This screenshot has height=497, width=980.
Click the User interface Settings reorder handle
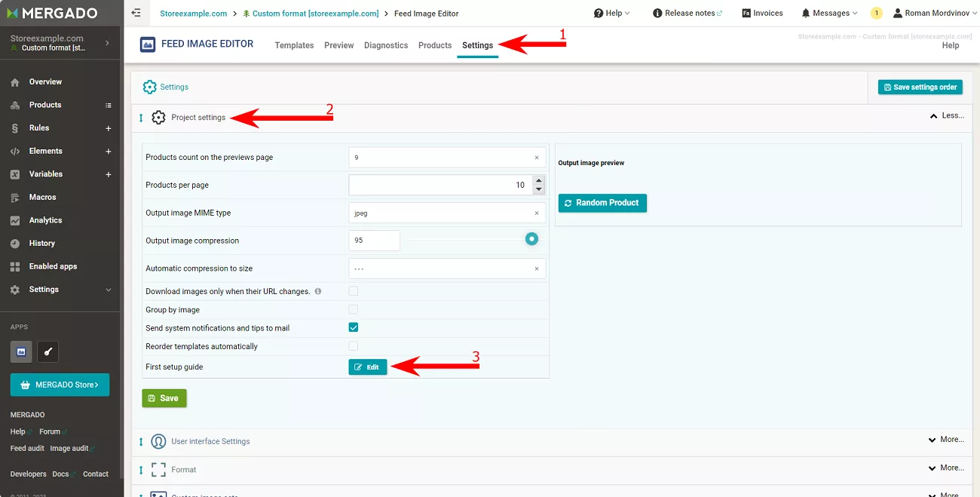(141, 442)
